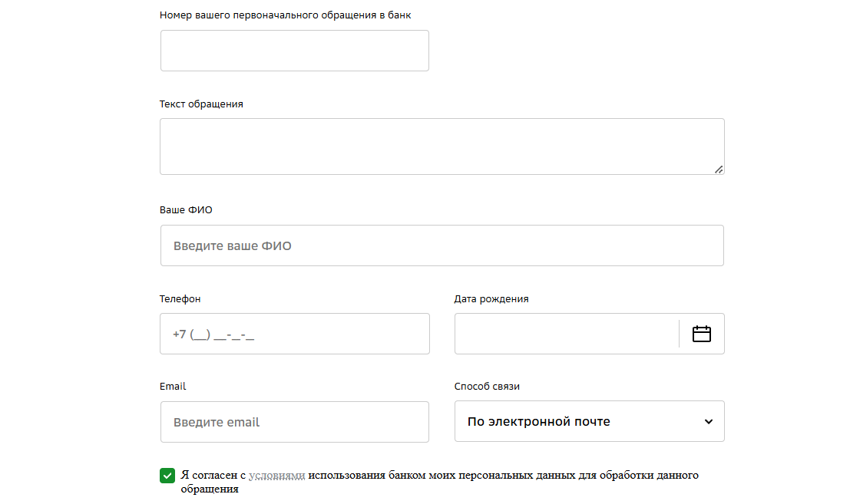The image size is (850, 504).
Task: Click the 'Email' label
Action: click(x=173, y=387)
